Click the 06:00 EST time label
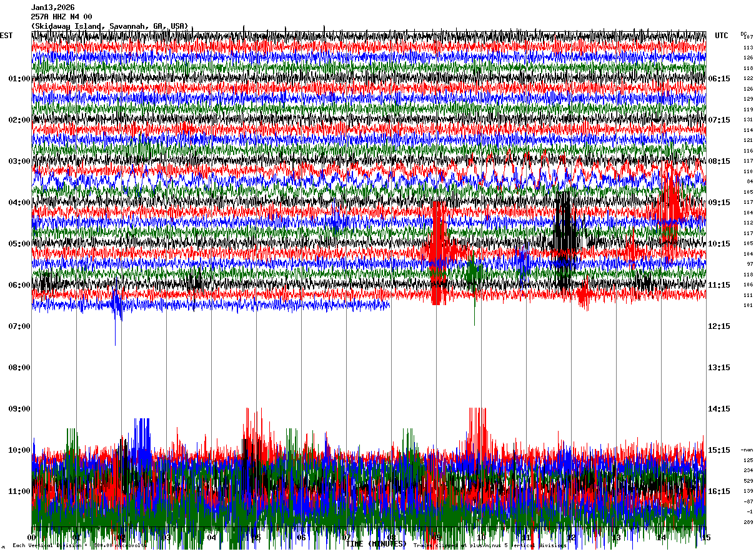756x554 pixels. tap(19, 285)
